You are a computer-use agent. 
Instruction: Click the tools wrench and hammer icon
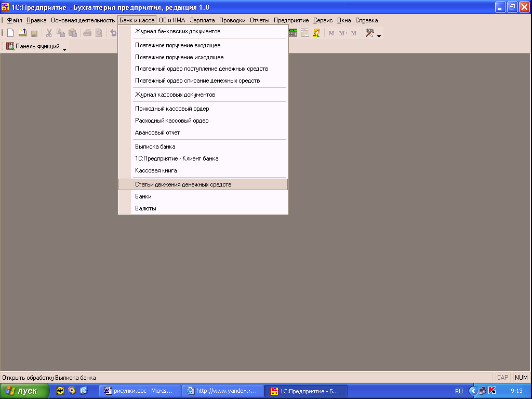(370, 33)
